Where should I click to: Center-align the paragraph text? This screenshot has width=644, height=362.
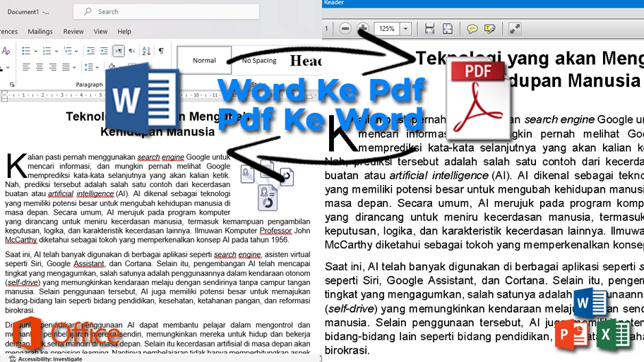(x=40, y=67)
